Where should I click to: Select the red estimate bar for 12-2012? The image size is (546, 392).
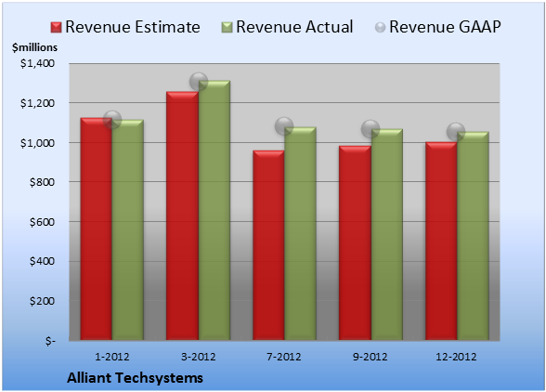click(x=441, y=241)
